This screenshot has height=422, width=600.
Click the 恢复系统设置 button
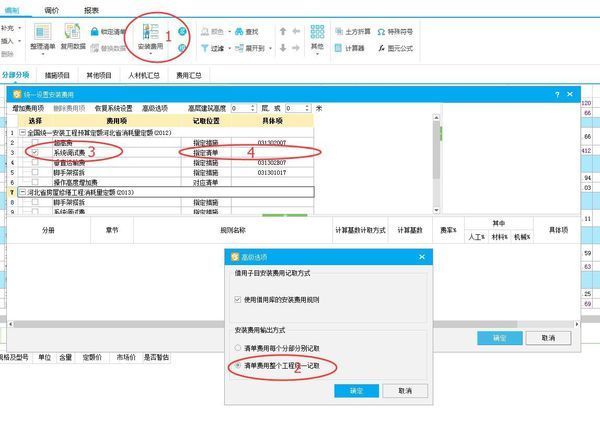(x=113, y=108)
